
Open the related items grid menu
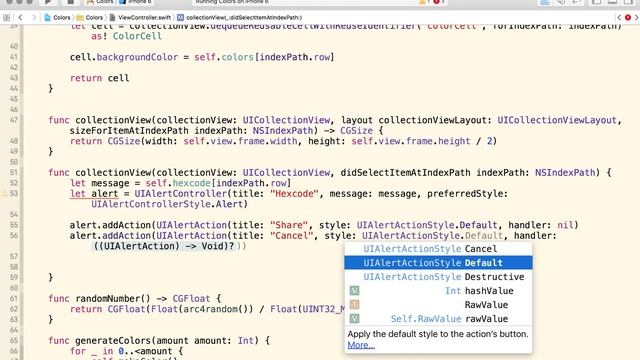click(6, 18)
